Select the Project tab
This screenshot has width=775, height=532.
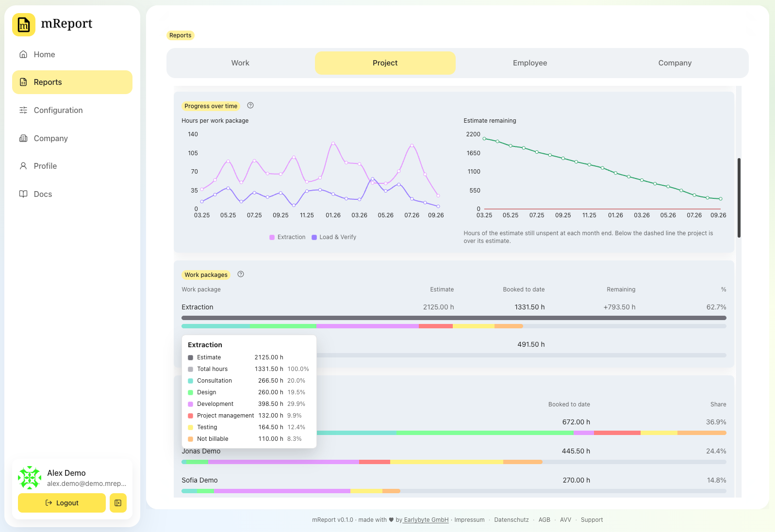coord(385,63)
